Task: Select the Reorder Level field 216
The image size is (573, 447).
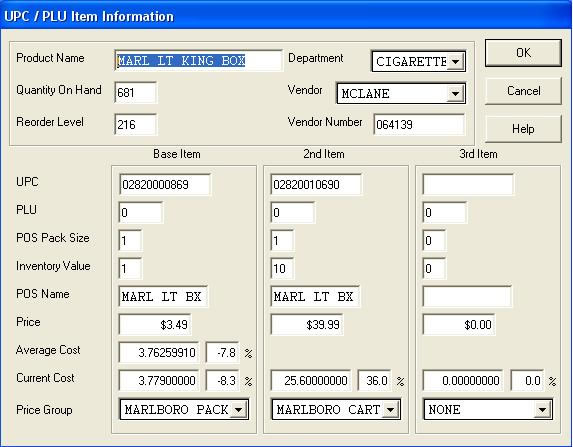Action: tap(136, 125)
